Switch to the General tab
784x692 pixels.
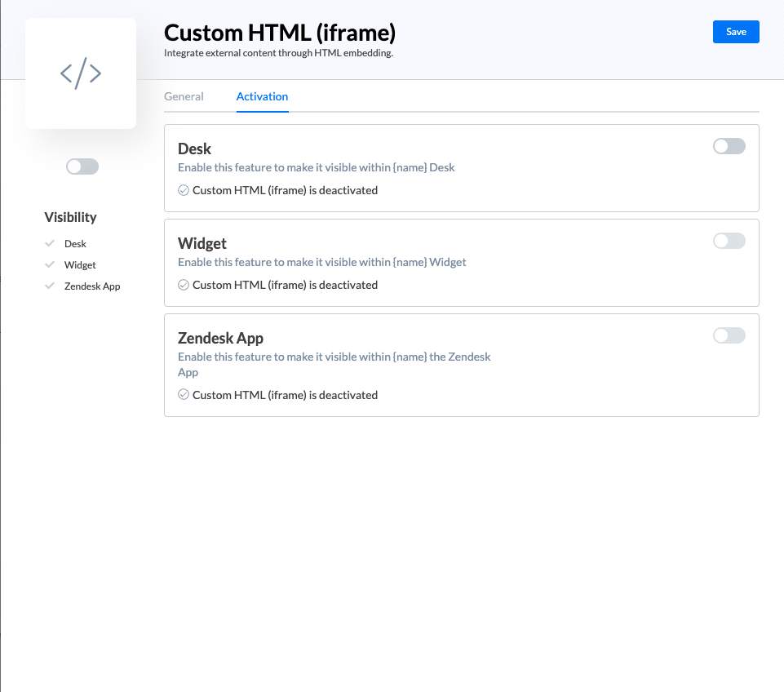point(184,96)
